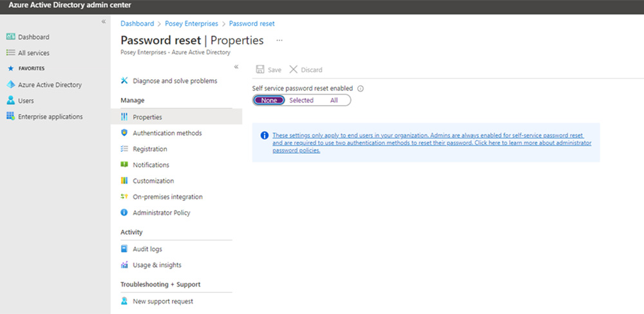Open the Administrator Policy page
This screenshot has height=314, width=644.
pyautogui.click(x=162, y=212)
